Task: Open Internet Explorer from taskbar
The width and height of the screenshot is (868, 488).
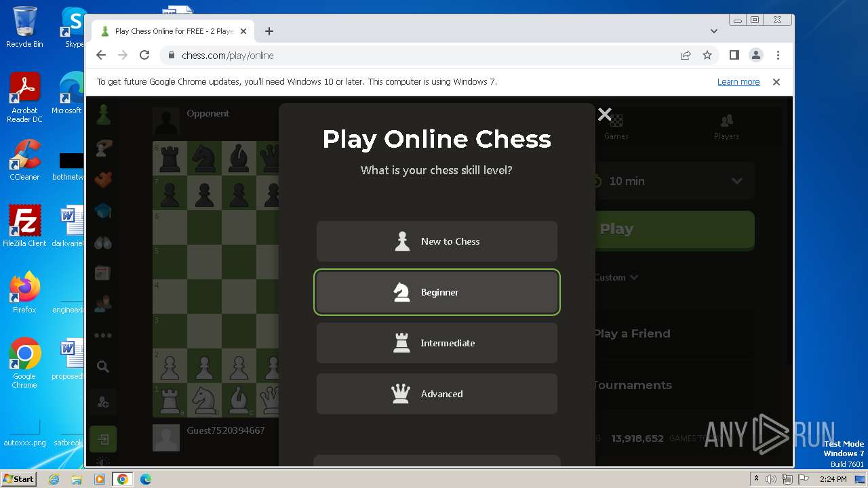Action: [x=54, y=479]
